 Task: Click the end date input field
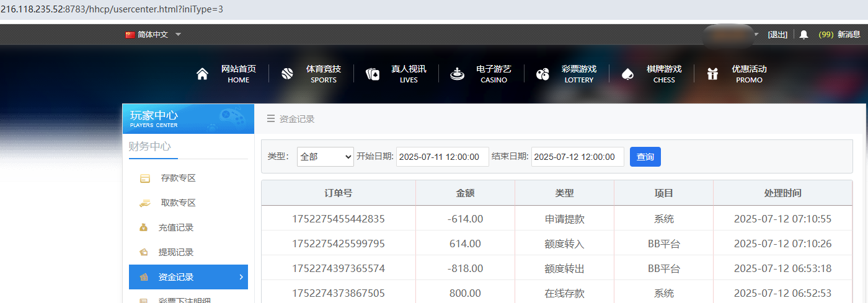point(577,157)
